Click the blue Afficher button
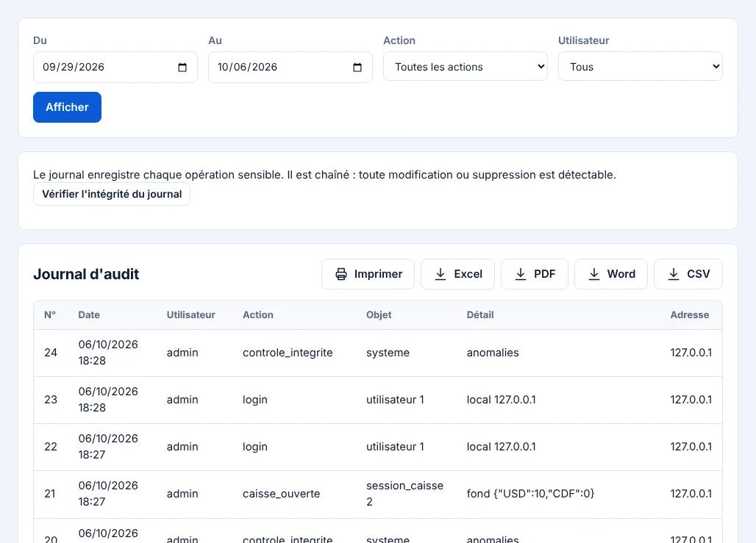The width and height of the screenshot is (756, 543). (67, 107)
